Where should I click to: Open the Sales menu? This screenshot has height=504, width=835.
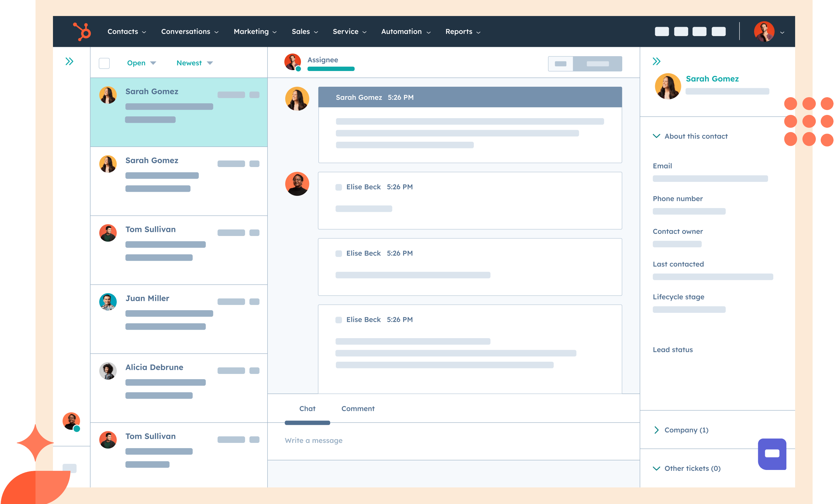pos(305,31)
